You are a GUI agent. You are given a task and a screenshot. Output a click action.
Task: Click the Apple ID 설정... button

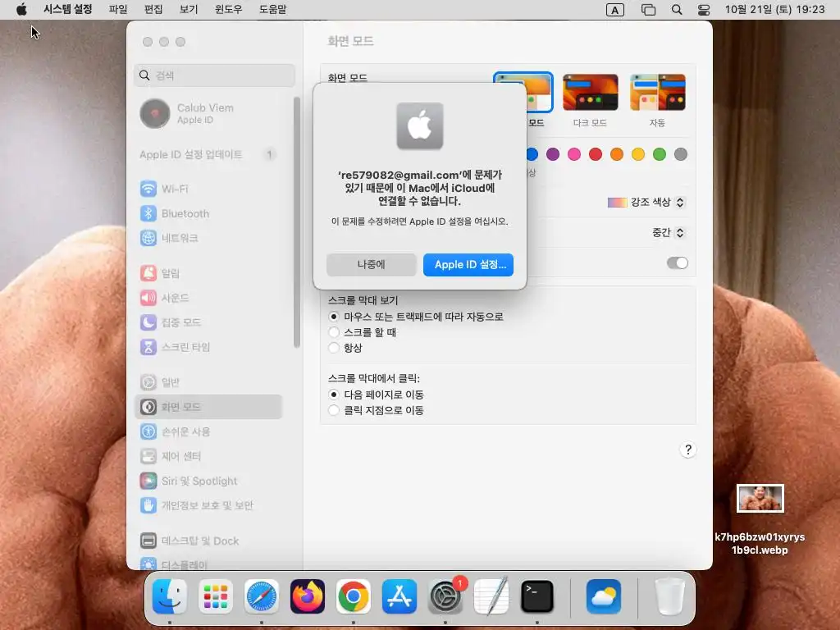click(x=468, y=265)
